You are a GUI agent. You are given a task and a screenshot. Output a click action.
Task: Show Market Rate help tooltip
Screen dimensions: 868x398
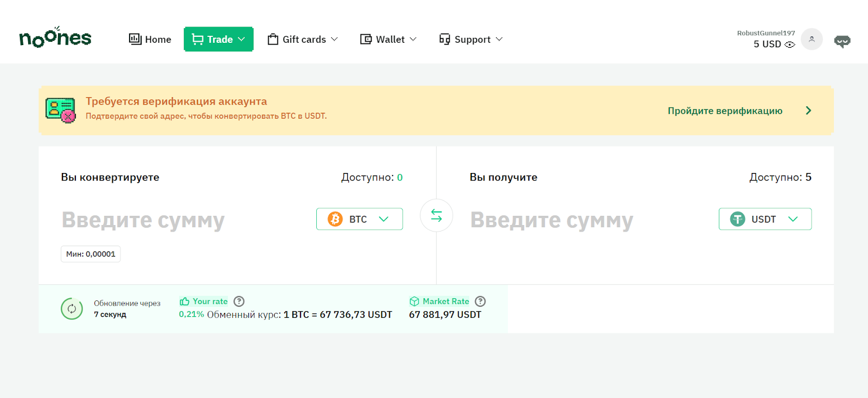480,301
